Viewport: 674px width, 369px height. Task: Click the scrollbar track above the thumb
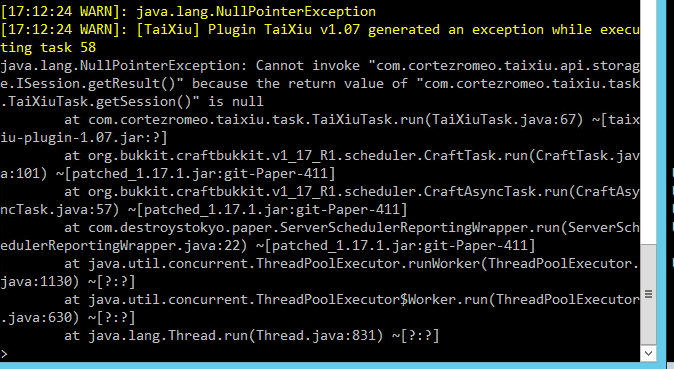[648, 122]
